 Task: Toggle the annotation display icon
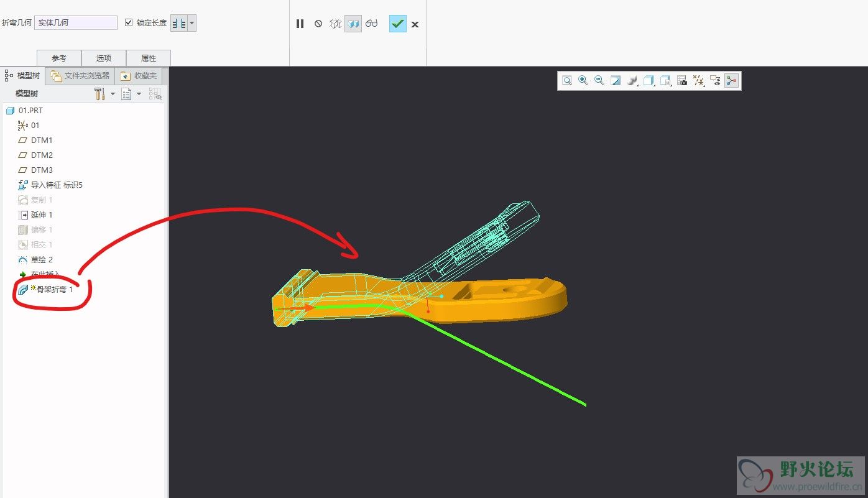click(715, 80)
